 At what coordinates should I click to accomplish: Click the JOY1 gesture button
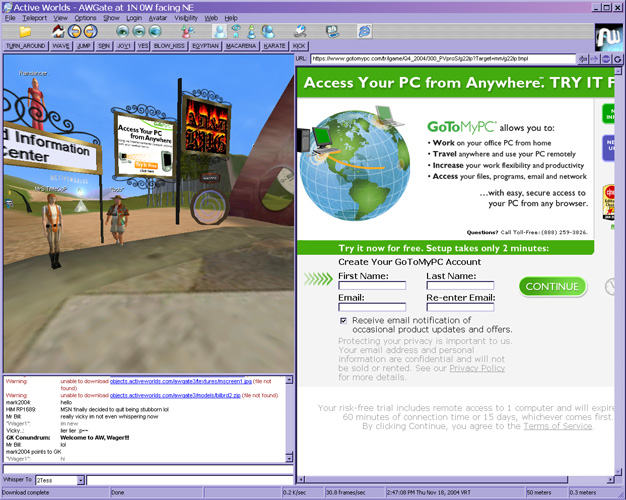[x=124, y=46]
